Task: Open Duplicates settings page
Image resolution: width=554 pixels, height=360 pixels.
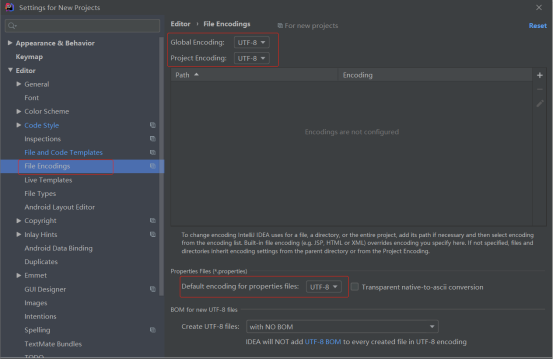Action: 41,262
